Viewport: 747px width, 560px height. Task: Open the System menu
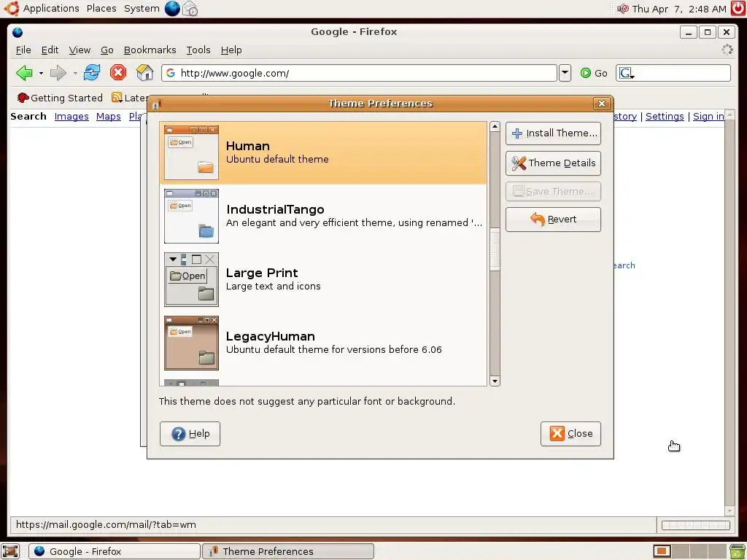(x=142, y=9)
